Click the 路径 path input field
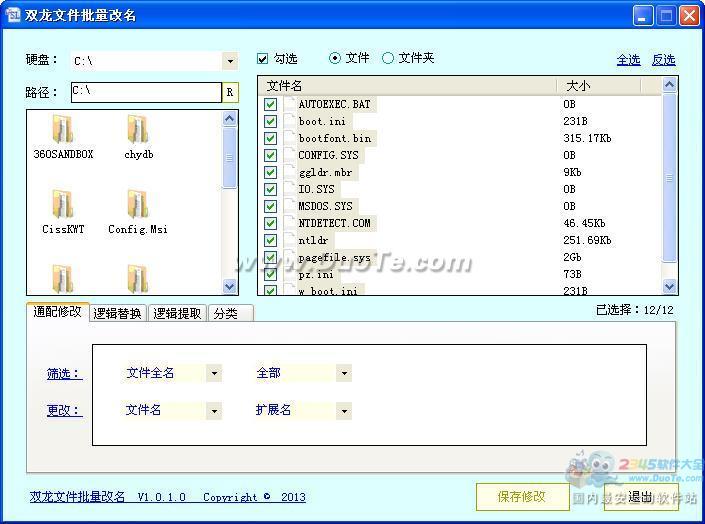The height and width of the screenshot is (524, 705). coord(145,93)
